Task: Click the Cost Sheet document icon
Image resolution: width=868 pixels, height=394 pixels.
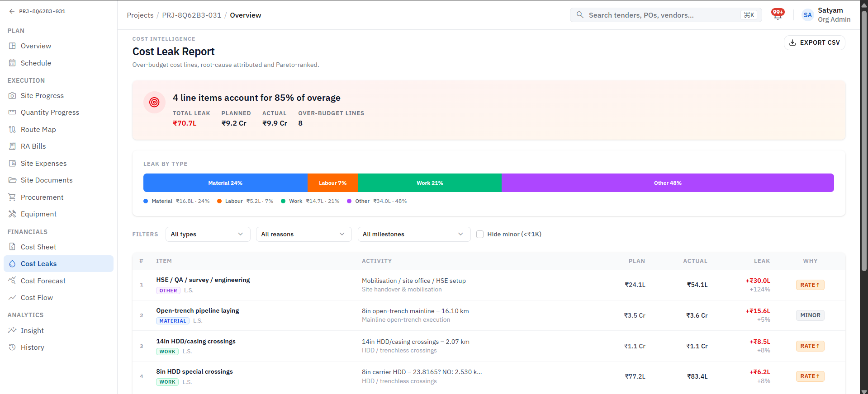Action: (12, 247)
